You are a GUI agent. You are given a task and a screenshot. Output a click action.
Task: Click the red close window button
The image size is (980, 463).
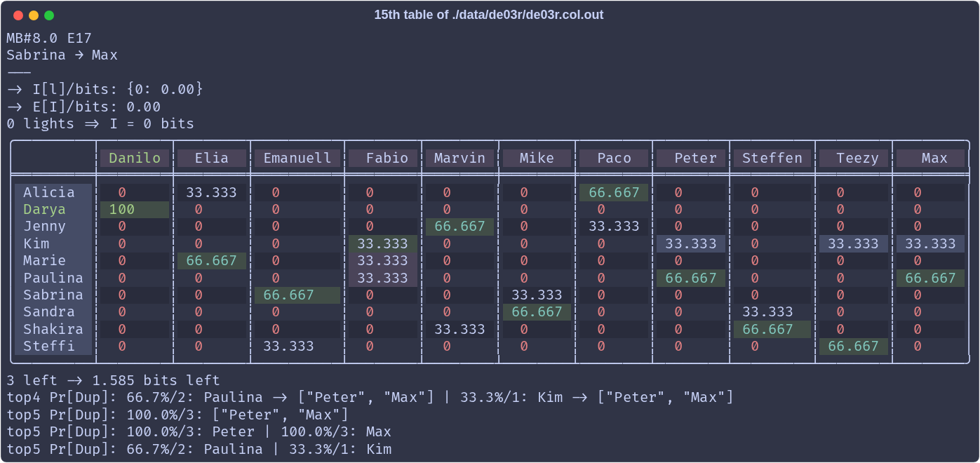click(18, 15)
